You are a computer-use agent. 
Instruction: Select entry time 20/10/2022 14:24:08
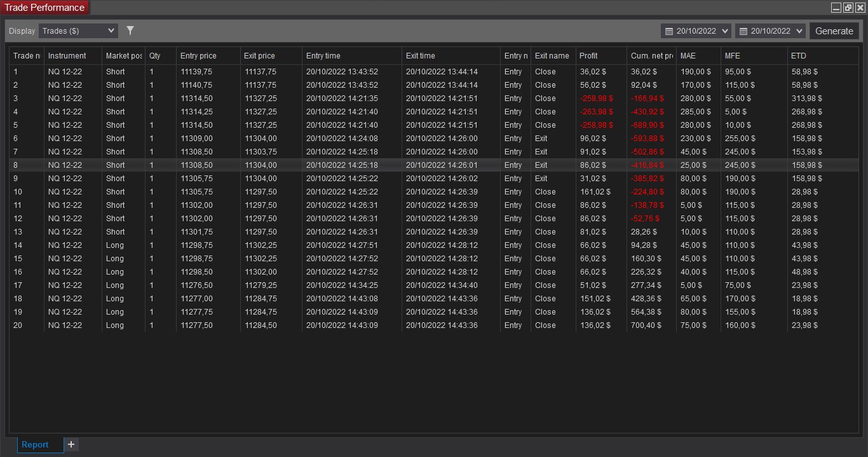(x=342, y=139)
